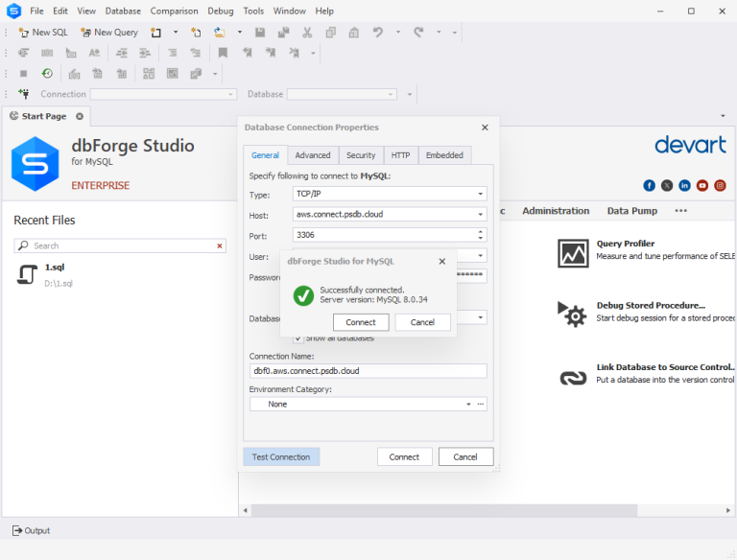
Task: Open the Database menu in the menu bar
Action: (123, 11)
